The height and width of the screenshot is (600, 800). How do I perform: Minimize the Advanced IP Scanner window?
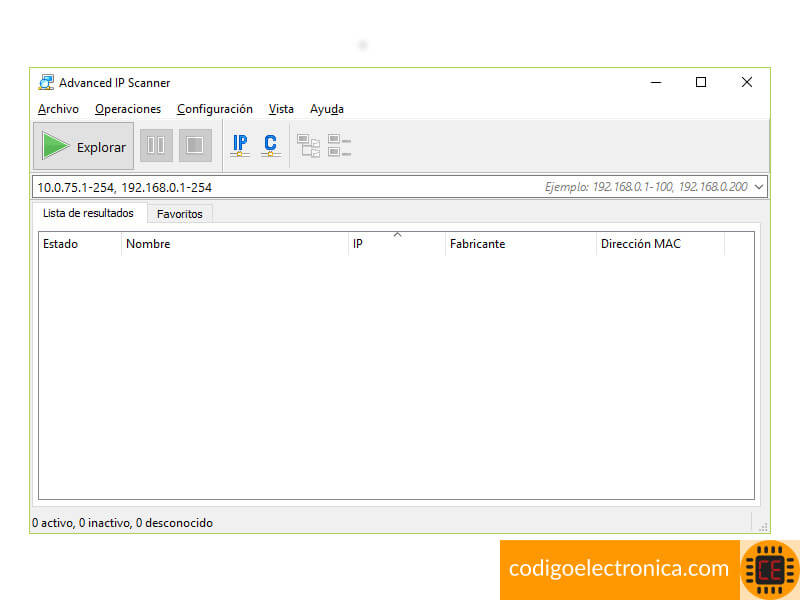point(656,82)
